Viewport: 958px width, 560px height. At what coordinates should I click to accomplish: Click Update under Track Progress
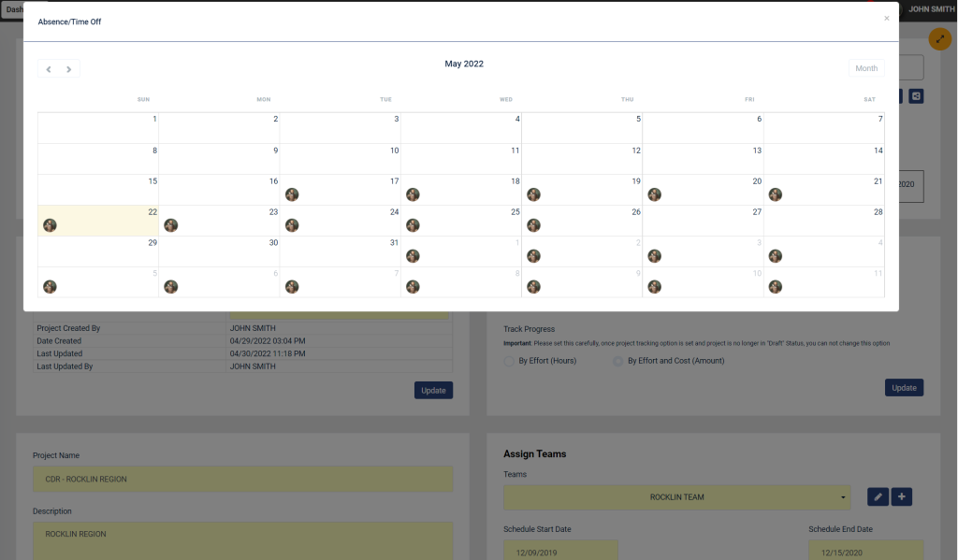904,388
